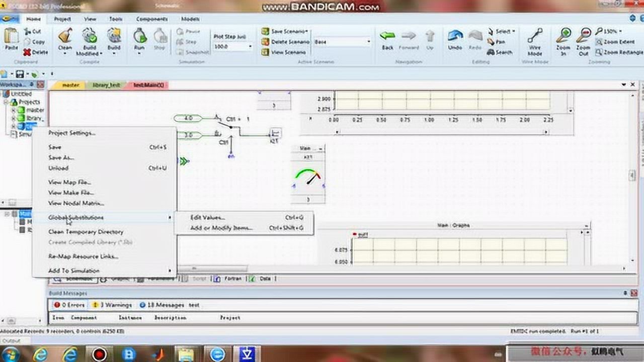Image resolution: width=644 pixels, height=362 pixels.
Task: Click Zoom Extent button
Action: point(614,42)
